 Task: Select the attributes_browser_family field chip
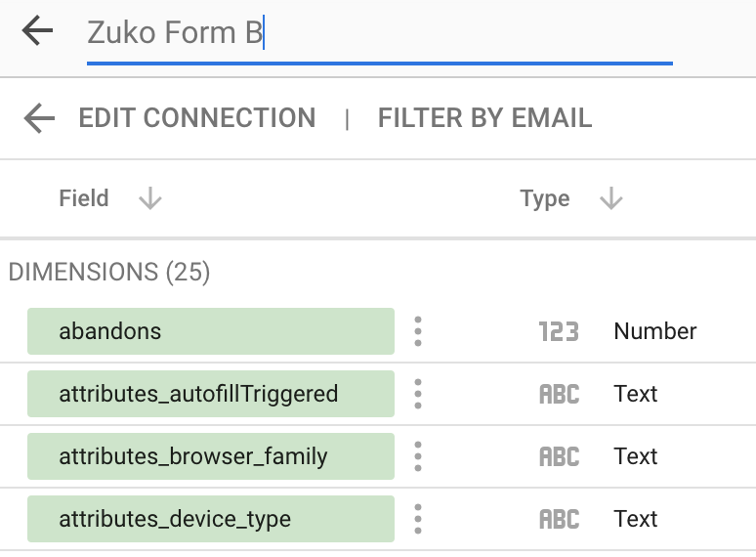(211, 456)
